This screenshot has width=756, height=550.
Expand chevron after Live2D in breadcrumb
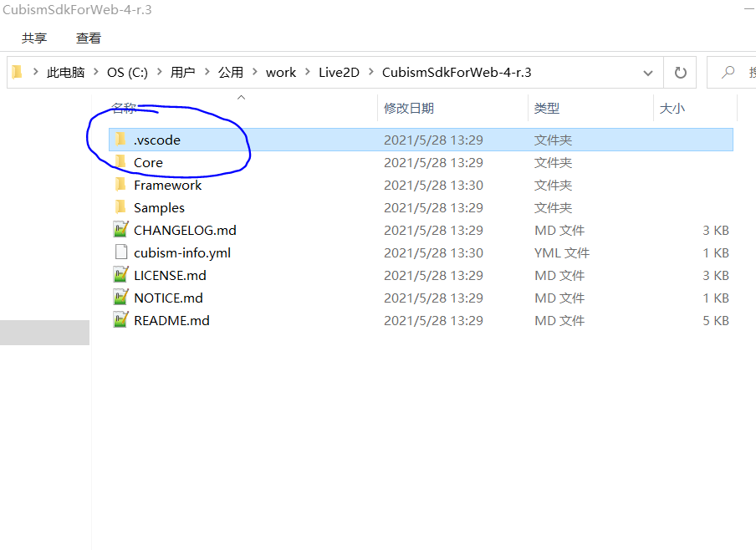tap(370, 72)
